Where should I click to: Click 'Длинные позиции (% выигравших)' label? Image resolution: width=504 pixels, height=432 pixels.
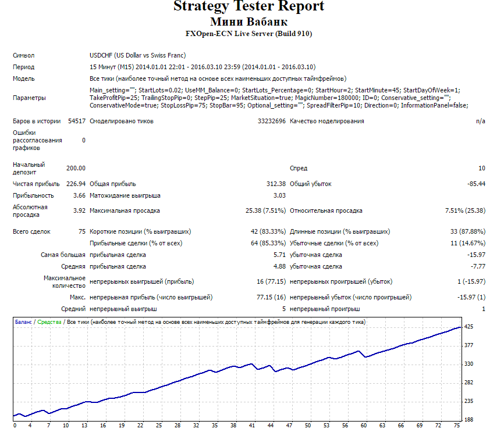(x=340, y=231)
